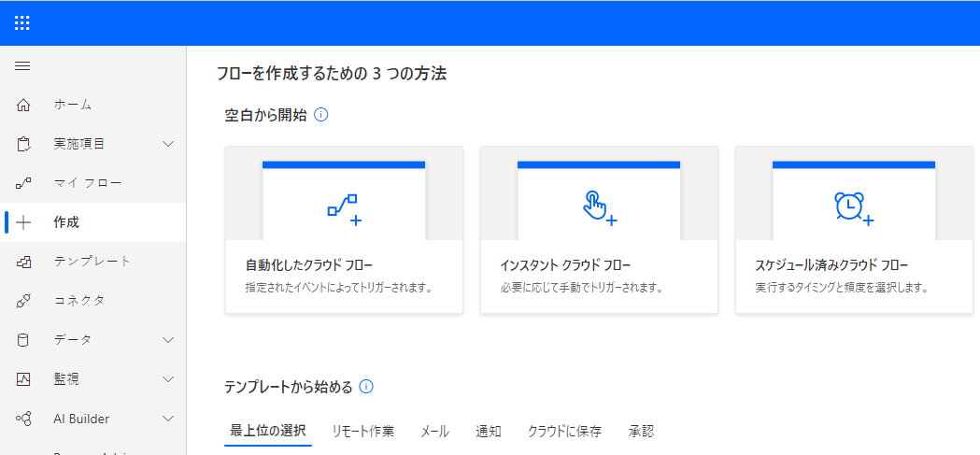Click the AI Builder label
Viewport: 980px width, 455px height.
[81, 419]
